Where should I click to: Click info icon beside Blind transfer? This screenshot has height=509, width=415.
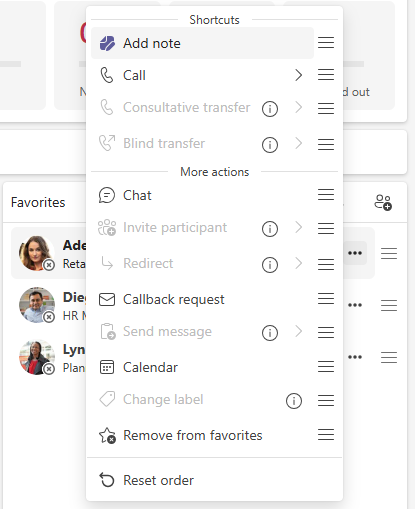270,145
